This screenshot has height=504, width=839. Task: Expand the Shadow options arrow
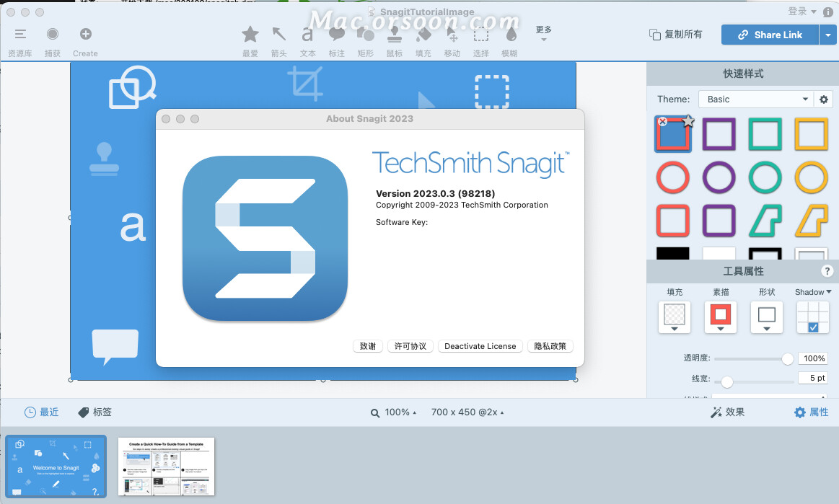tap(829, 291)
